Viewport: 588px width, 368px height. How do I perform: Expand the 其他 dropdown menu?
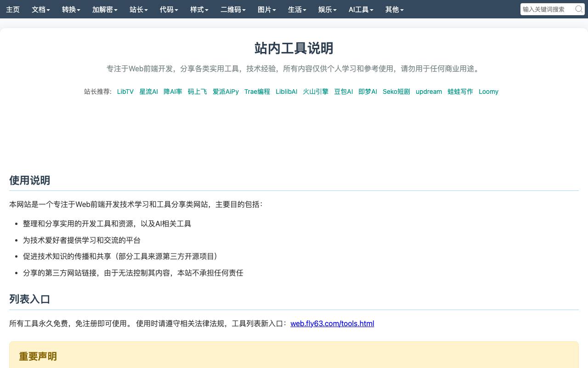pos(395,9)
